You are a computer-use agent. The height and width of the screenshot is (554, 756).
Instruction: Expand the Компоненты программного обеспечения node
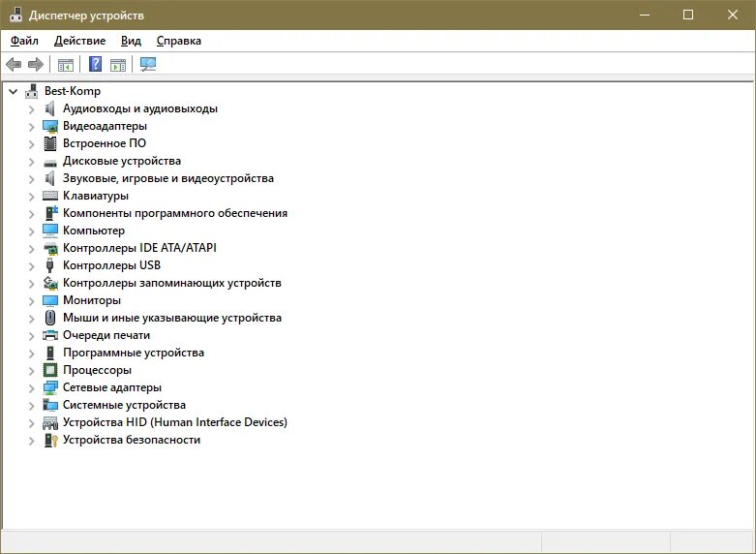tap(31, 214)
